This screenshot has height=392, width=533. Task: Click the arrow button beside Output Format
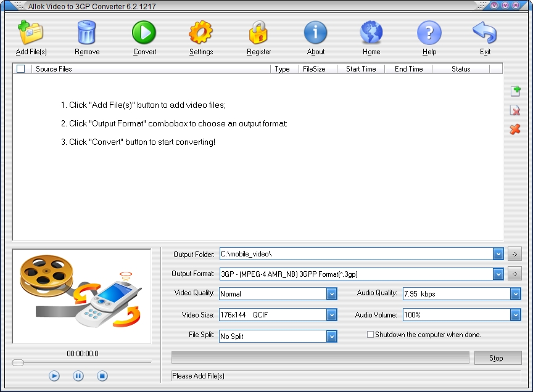(514, 274)
